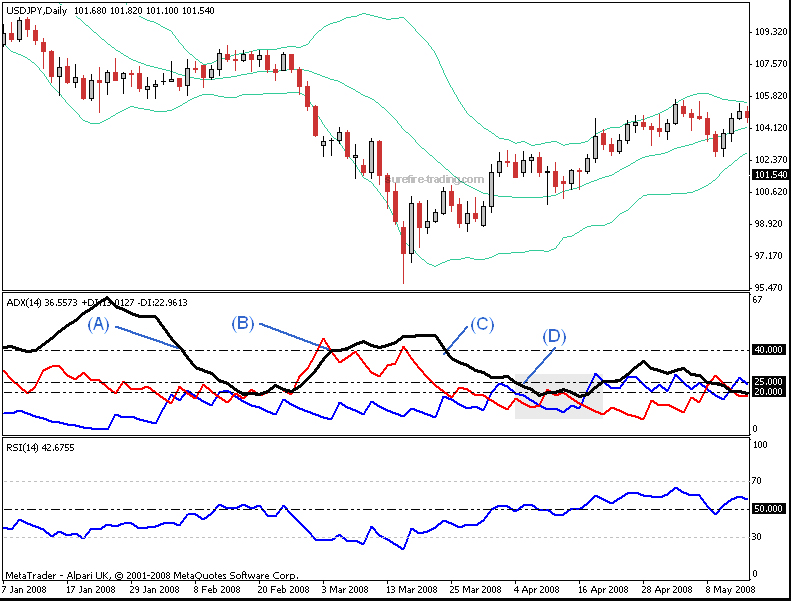Click the 100.620 price axis label

(770, 192)
